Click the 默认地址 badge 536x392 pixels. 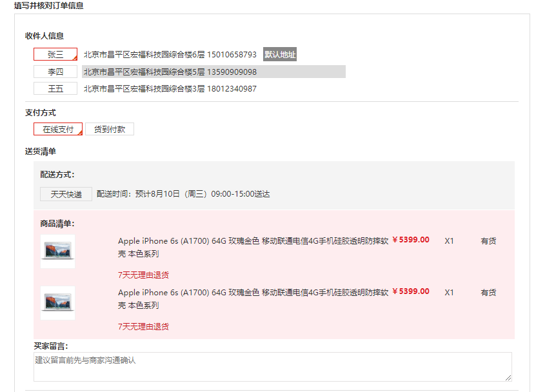pyautogui.click(x=280, y=54)
